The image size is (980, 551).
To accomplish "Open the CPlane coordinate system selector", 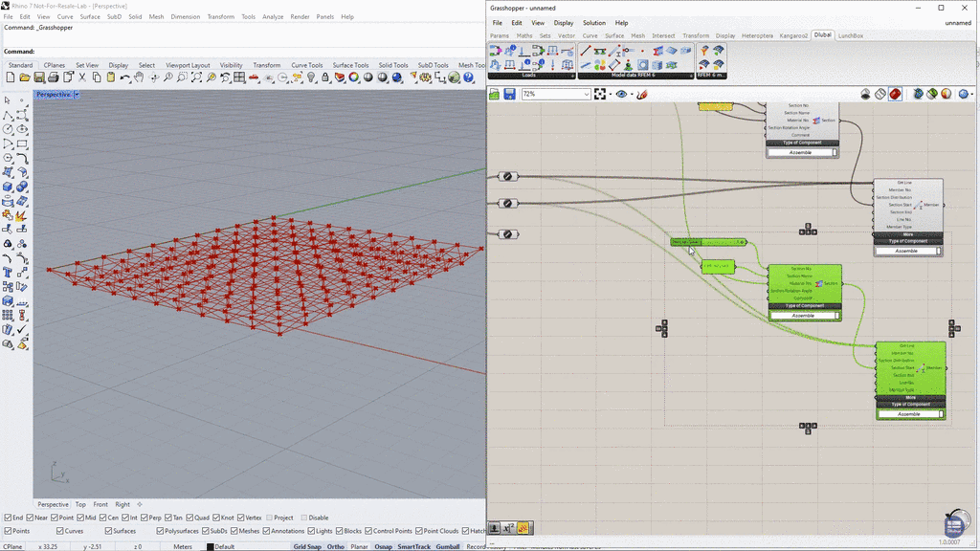I will tap(12, 546).
